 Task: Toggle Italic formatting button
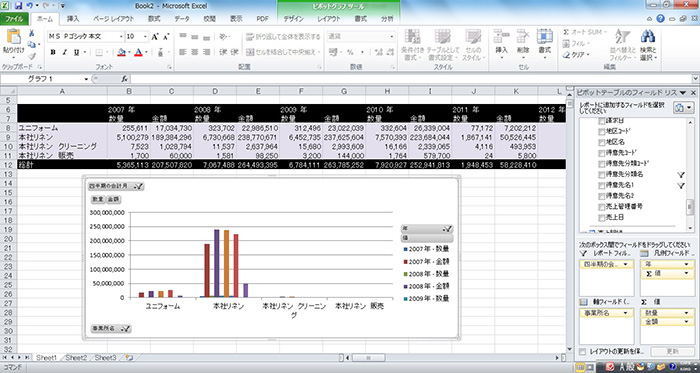pos(64,53)
